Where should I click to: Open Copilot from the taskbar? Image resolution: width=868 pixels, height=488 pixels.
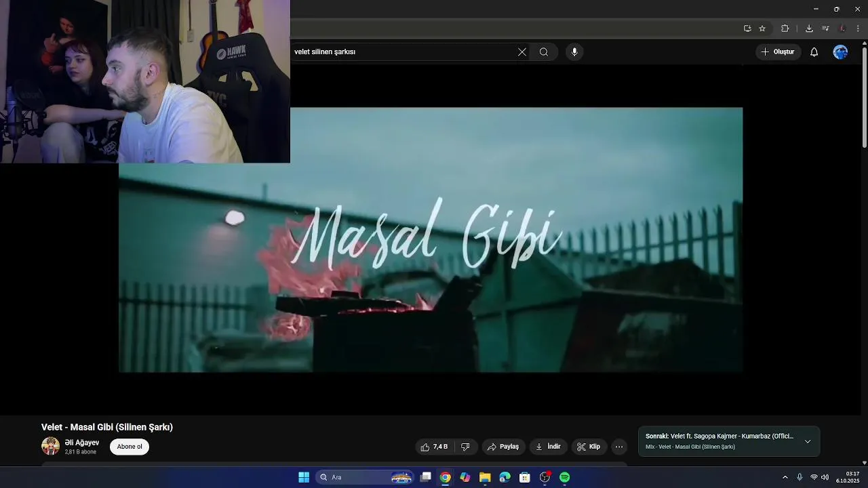(465, 477)
